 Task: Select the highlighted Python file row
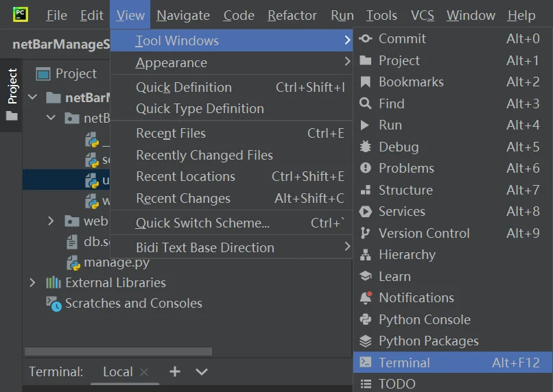coord(67,180)
